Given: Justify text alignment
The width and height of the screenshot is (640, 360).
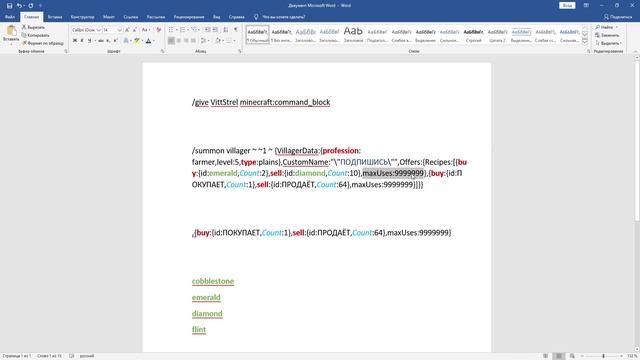Looking at the screenshot, I should [x=193, y=41].
